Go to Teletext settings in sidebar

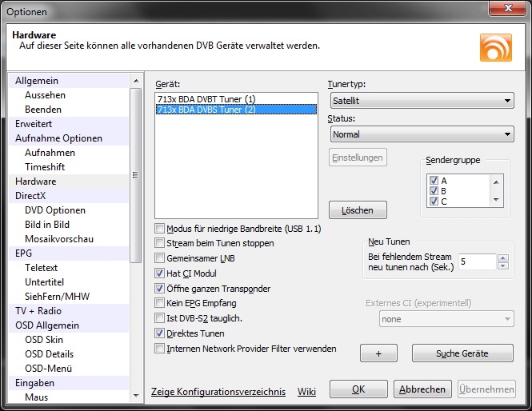pyautogui.click(x=41, y=268)
